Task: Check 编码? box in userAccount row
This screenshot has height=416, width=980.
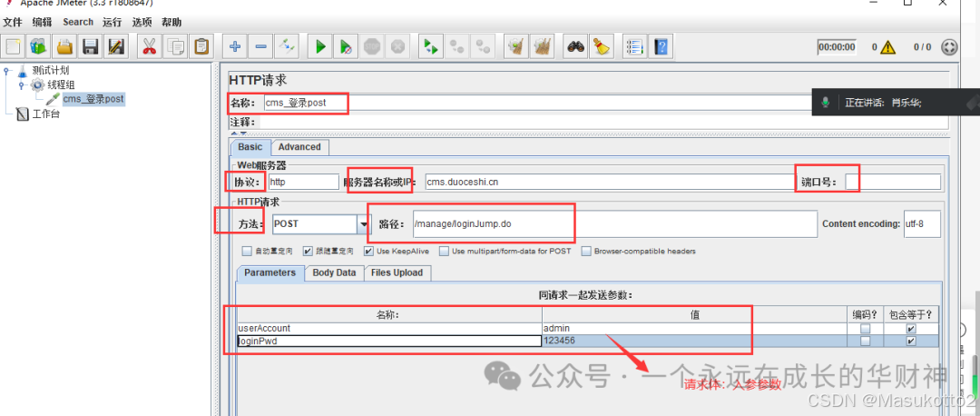Action: (x=865, y=329)
